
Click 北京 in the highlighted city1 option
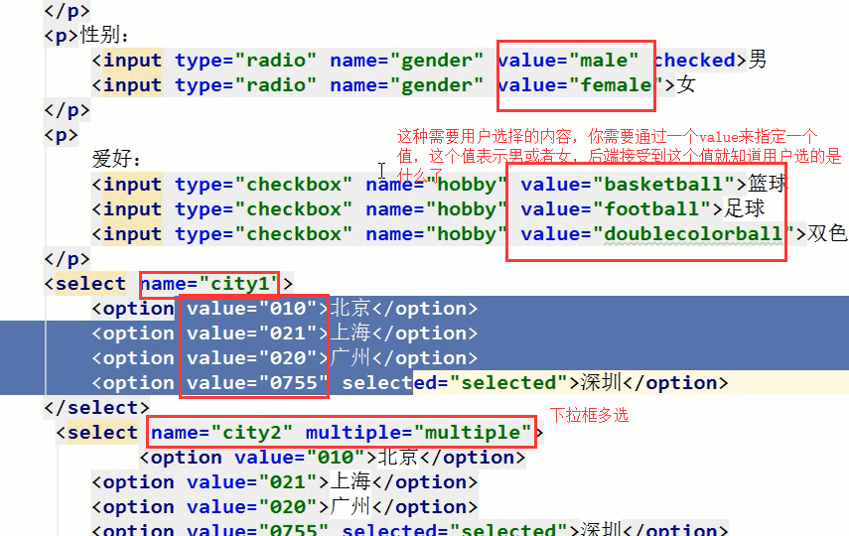click(350, 308)
